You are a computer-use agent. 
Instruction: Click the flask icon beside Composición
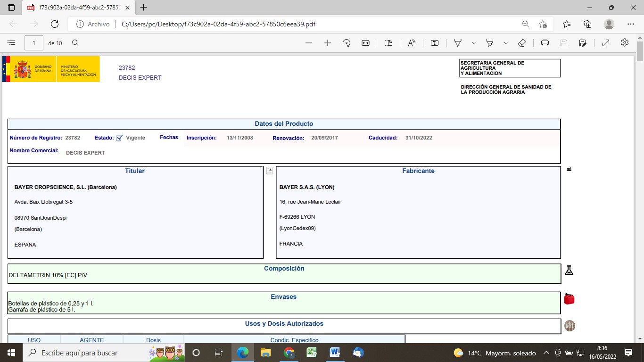[x=569, y=270]
